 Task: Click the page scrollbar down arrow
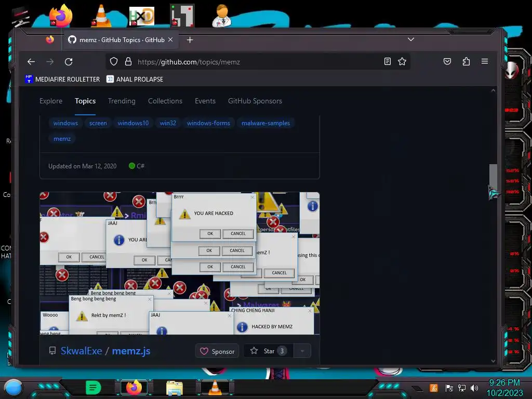tap(493, 361)
